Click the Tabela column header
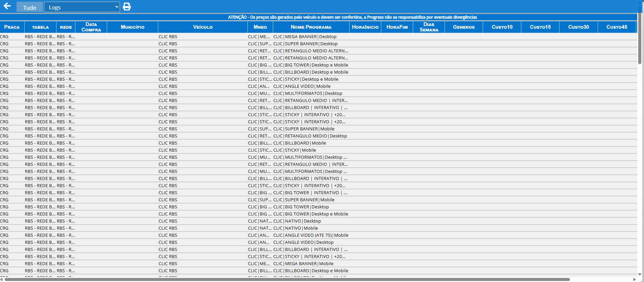 [x=40, y=27]
